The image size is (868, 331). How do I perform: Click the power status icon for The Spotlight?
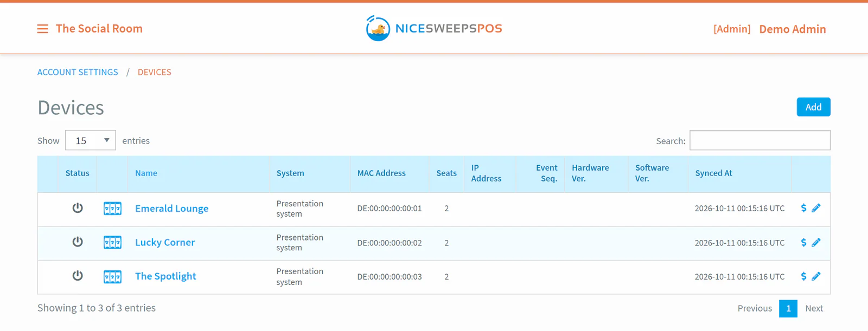[x=78, y=276]
